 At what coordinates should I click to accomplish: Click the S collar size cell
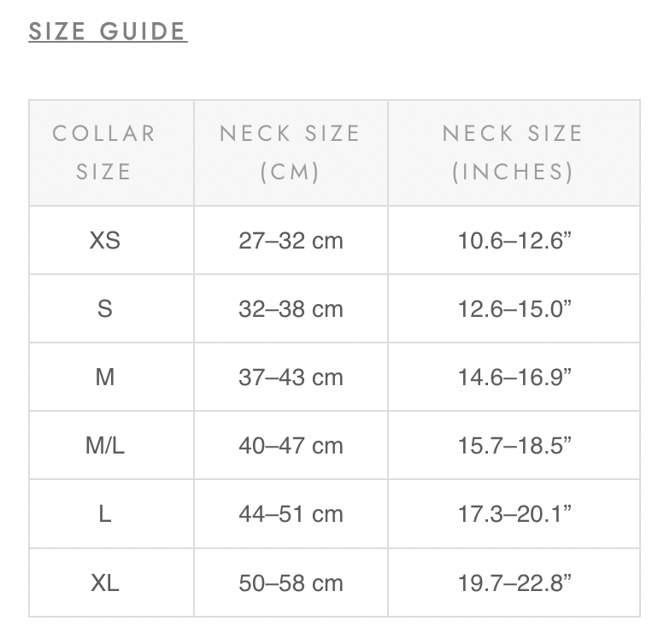point(104,308)
